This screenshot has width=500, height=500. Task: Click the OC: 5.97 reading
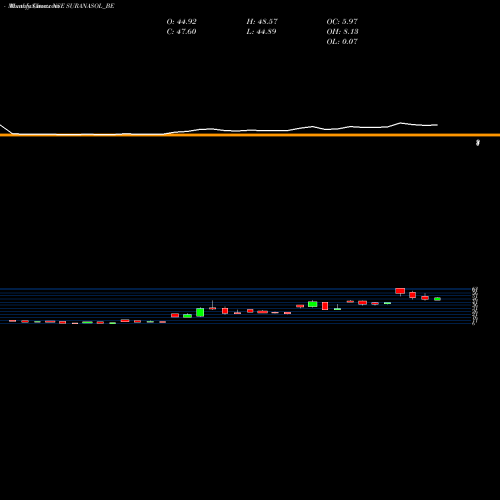[342, 22]
